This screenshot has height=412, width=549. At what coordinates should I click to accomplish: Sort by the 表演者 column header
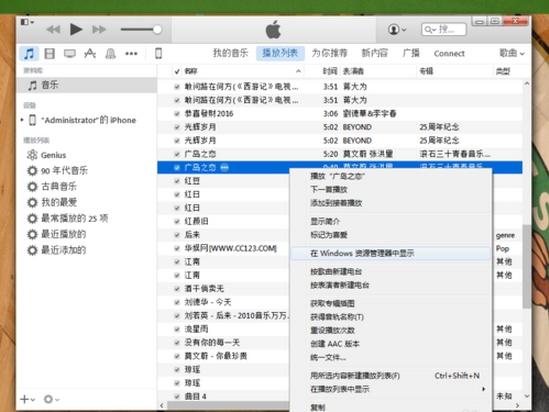[x=353, y=71]
